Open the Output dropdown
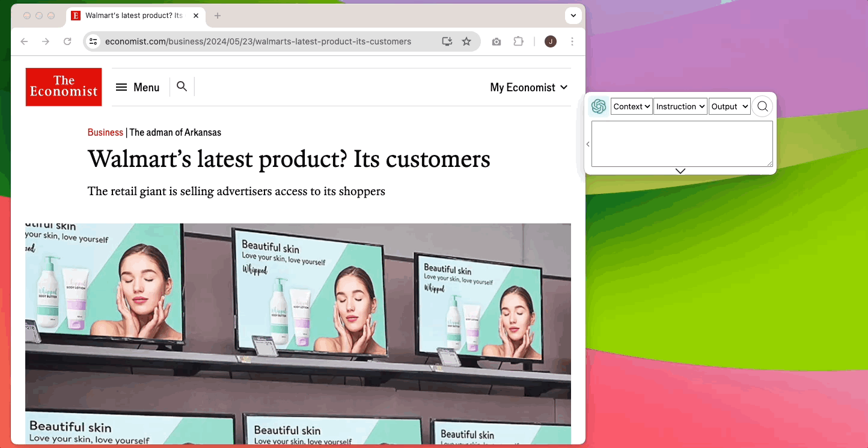This screenshot has height=448, width=868. pos(730,106)
